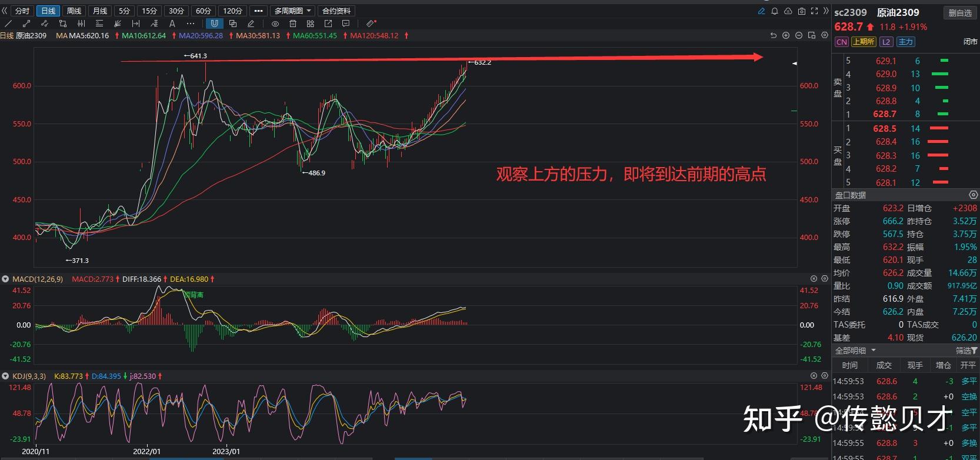Click the 开平 column header

[968, 365]
